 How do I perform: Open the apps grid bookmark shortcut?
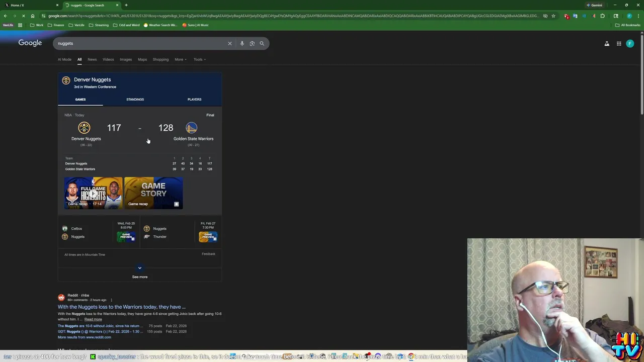point(21,25)
